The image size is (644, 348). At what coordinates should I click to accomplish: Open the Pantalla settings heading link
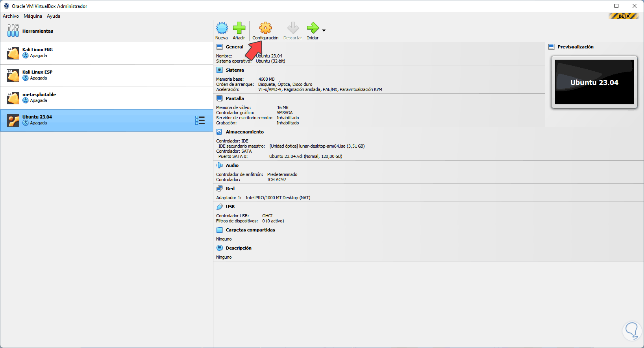235,98
